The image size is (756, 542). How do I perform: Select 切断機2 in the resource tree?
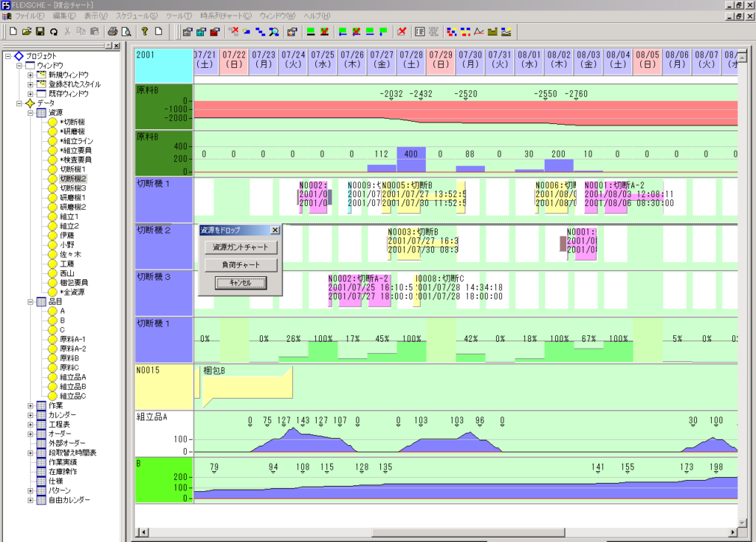point(73,179)
